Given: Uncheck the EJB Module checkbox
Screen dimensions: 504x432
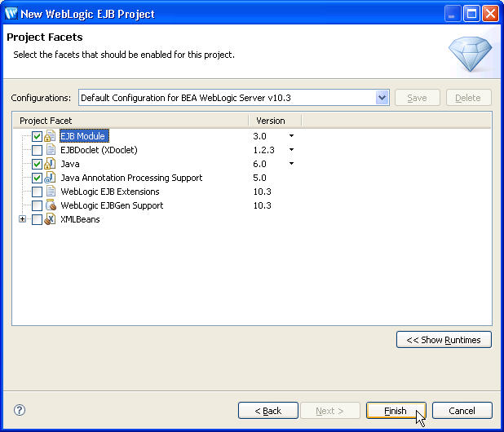Looking at the screenshot, I should pos(37,136).
